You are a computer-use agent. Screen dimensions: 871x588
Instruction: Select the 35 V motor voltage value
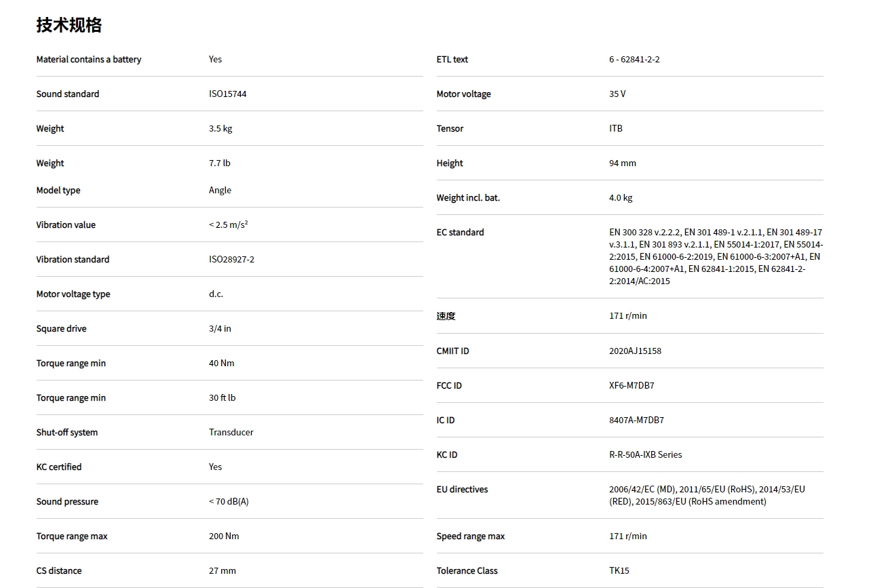(x=617, y=94)
